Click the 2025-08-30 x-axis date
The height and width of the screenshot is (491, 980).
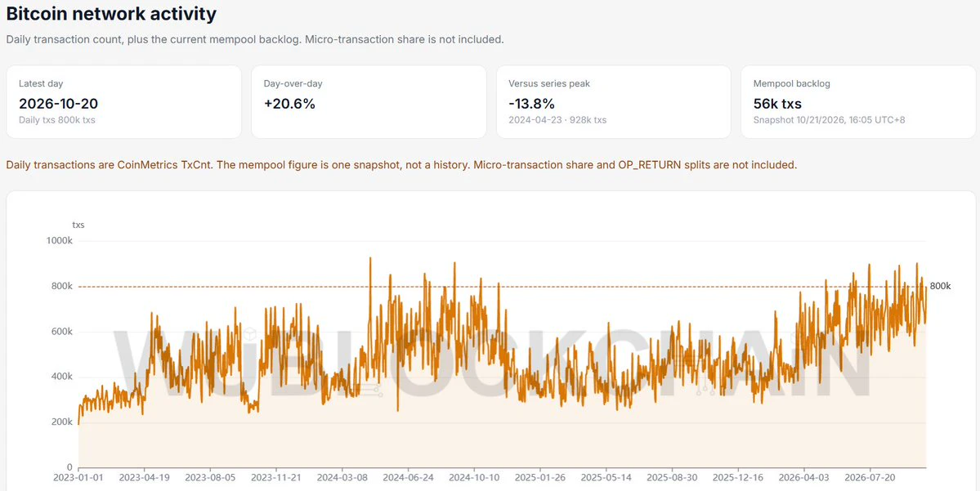coord(672,478)
